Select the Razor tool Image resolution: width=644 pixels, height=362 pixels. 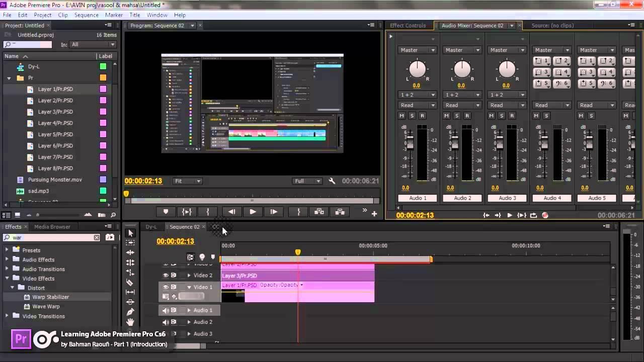pos(130,283)
